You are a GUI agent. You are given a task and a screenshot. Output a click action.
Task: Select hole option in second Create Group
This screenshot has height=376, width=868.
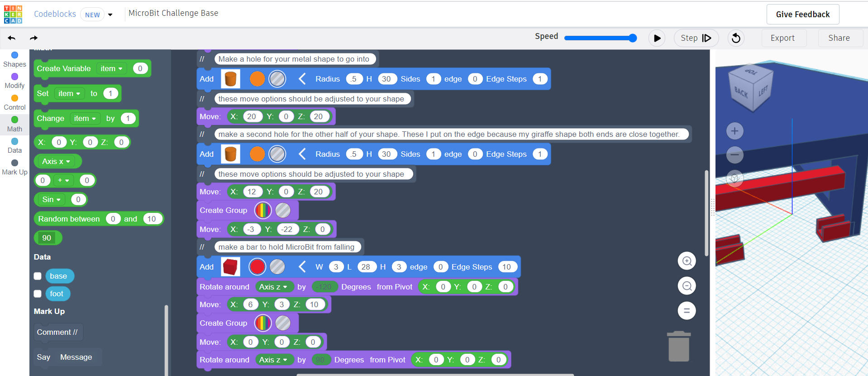click(x=283, y=323)
